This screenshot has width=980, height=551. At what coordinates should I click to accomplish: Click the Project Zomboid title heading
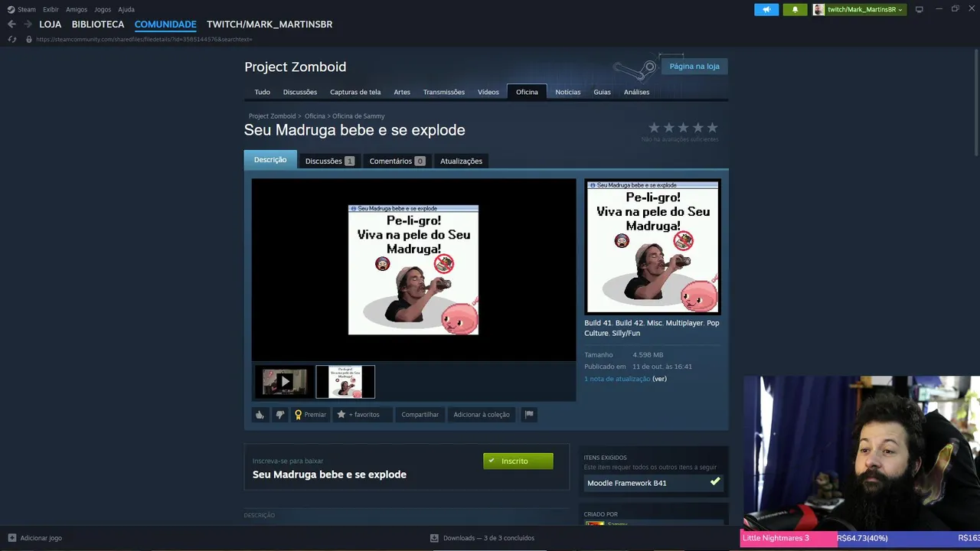click(296, 67)
